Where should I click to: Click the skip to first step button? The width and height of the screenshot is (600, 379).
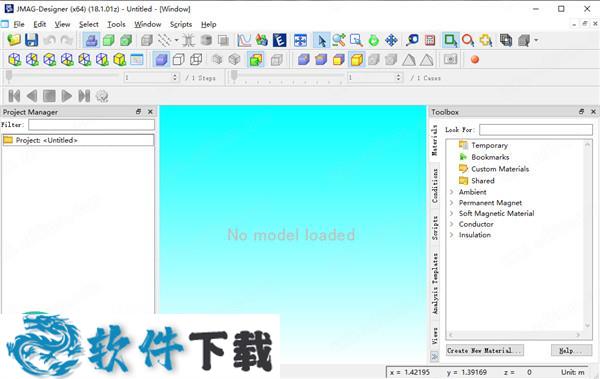click(x=14, y=96)
